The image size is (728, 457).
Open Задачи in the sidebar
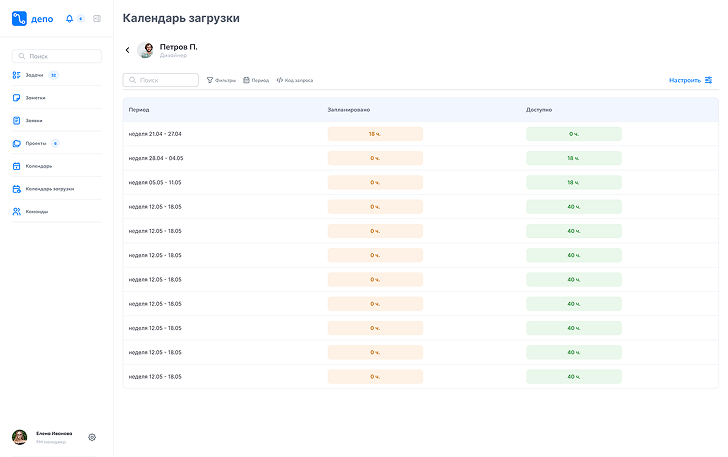[34, 75]
